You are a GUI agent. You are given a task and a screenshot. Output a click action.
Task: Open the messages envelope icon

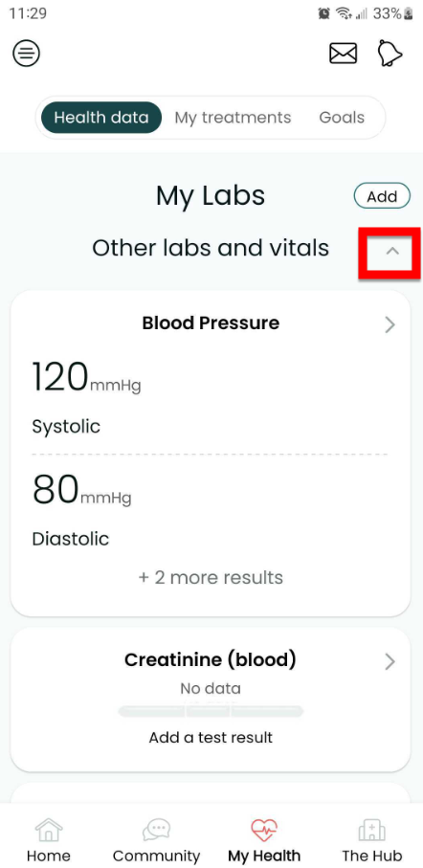pyautogui.click(x=344, y=54)
